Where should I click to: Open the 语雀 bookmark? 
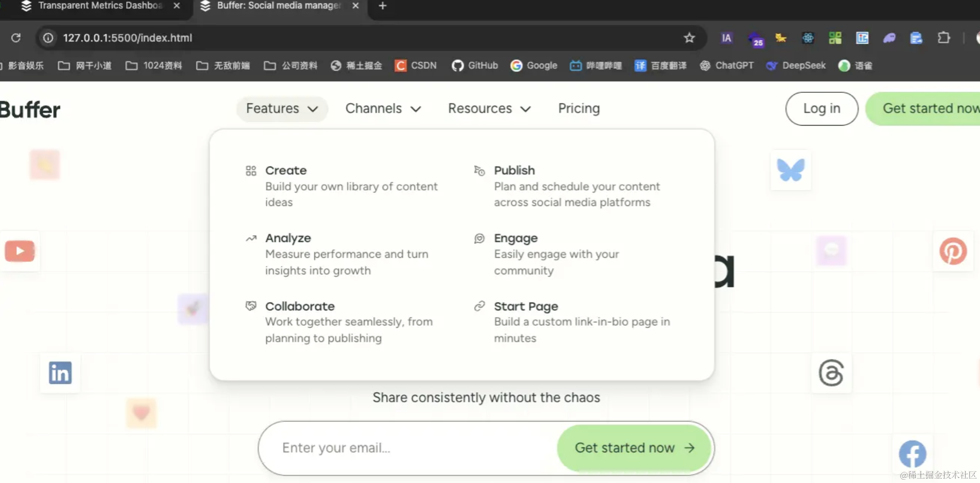855,65
